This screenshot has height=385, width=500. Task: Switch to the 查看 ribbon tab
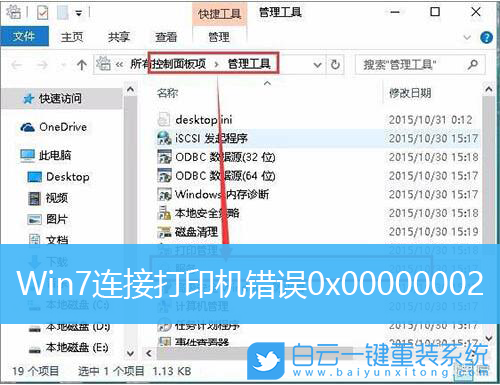pyautogui.click(x=166, y=37)
